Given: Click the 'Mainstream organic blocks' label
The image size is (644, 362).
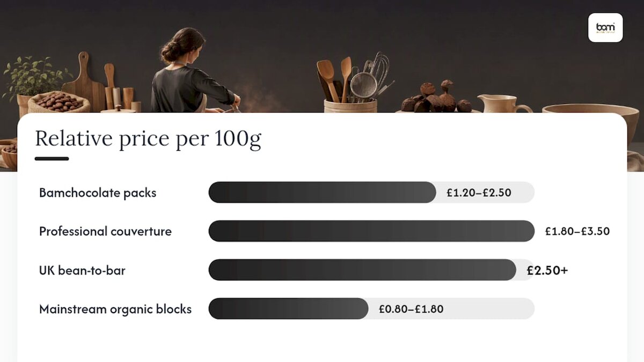Looking at the screenshot, I should coord(115,309).
